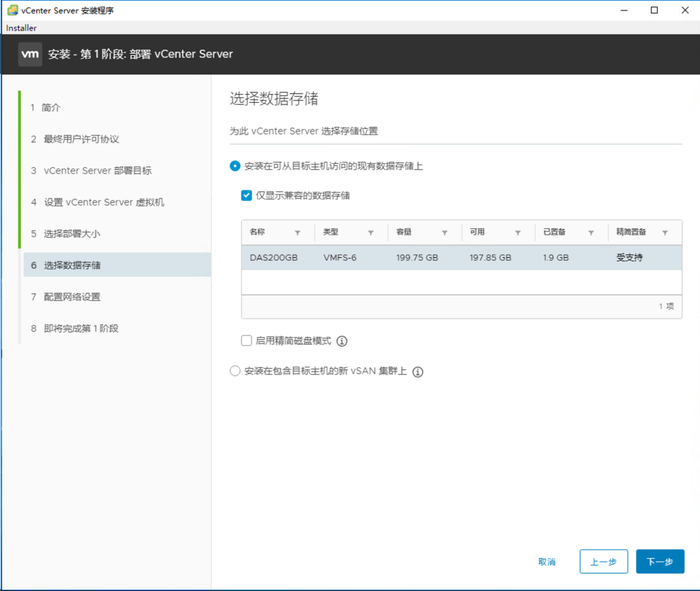Image resolution: width=700 pixels, height=591 pixels.
Task: Click info icon beside vSAN 集群 option
Action: [418, 372]
